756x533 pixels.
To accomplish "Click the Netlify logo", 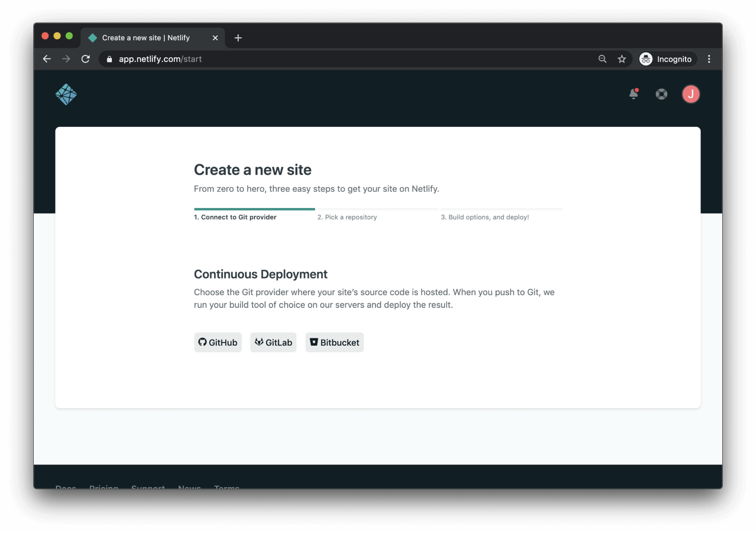I will click(66, 94).
